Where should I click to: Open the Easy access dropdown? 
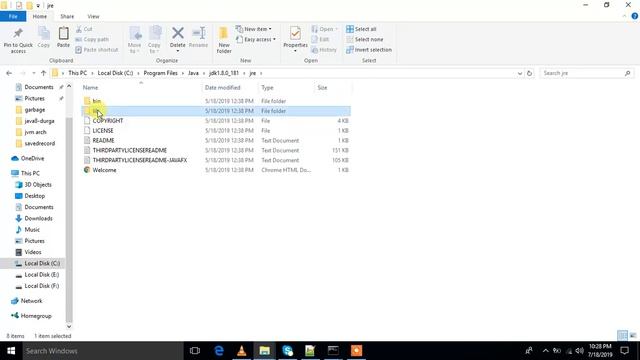256,40
